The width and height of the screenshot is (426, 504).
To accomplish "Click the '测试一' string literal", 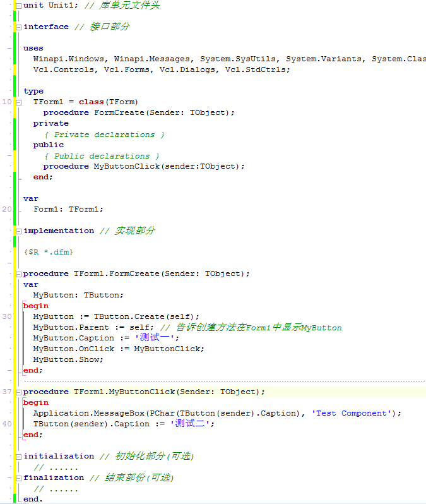I will 155,338.
